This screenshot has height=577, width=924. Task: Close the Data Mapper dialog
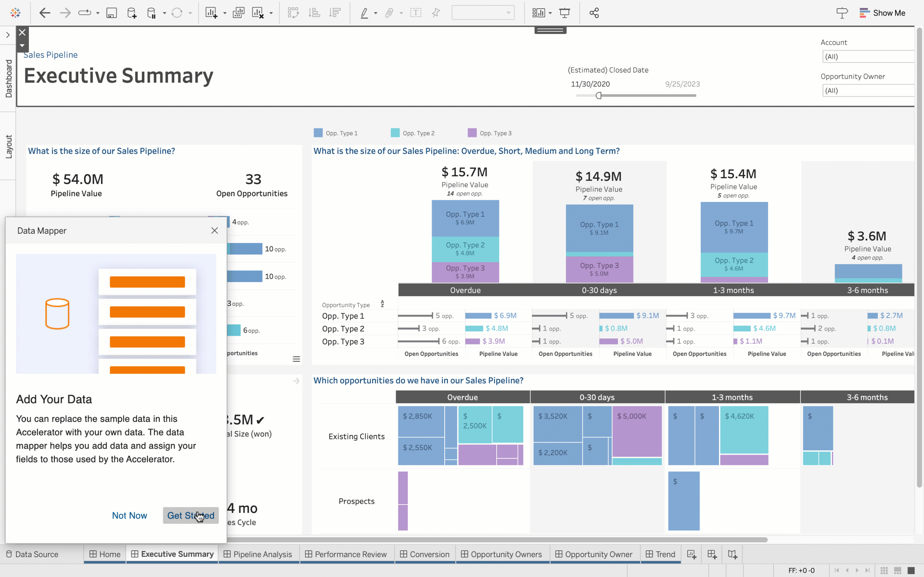(214, 230)
